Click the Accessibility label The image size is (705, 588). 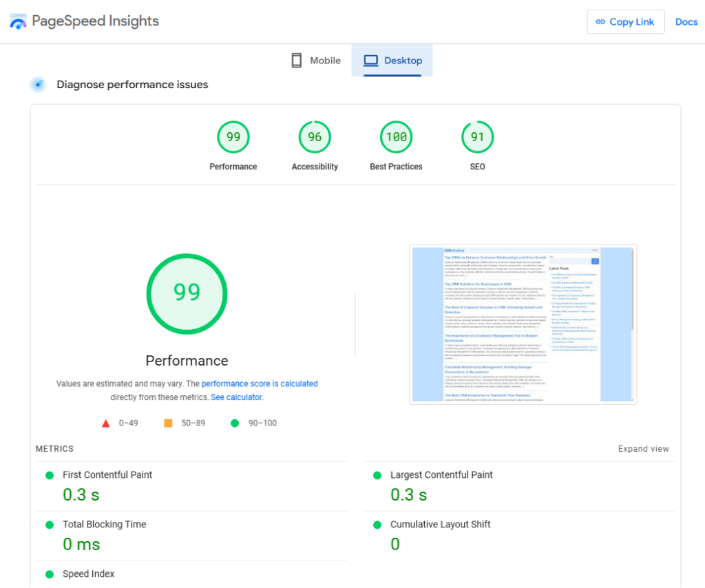315,167
